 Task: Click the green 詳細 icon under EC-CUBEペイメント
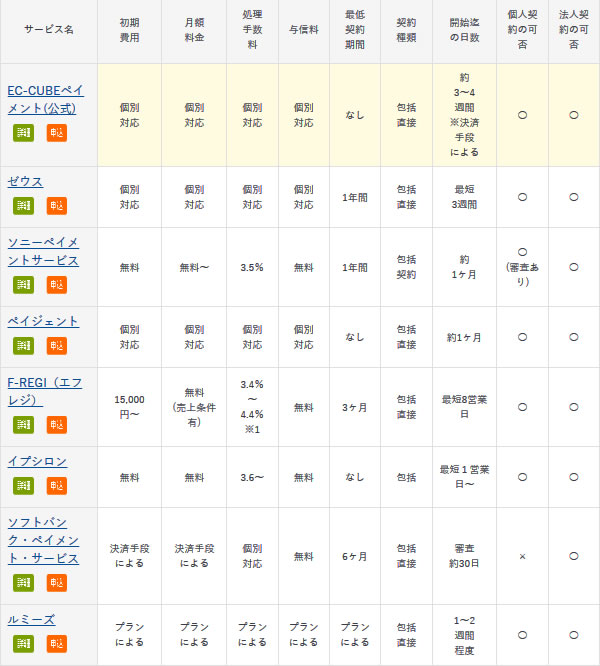click(x=24, y=133)
